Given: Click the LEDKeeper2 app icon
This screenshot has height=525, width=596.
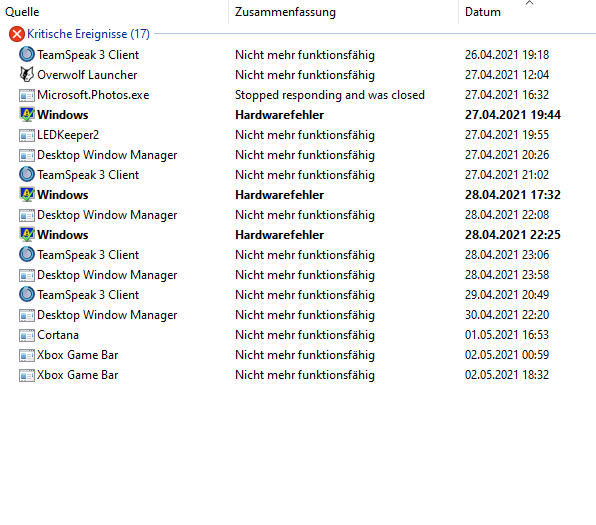Looking at the screenshot, I should click(27, 135).
